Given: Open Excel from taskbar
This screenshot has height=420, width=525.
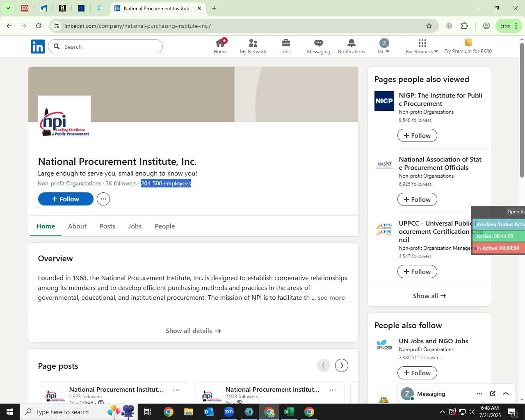Looking at the screenshot, I should pos(289,412).
